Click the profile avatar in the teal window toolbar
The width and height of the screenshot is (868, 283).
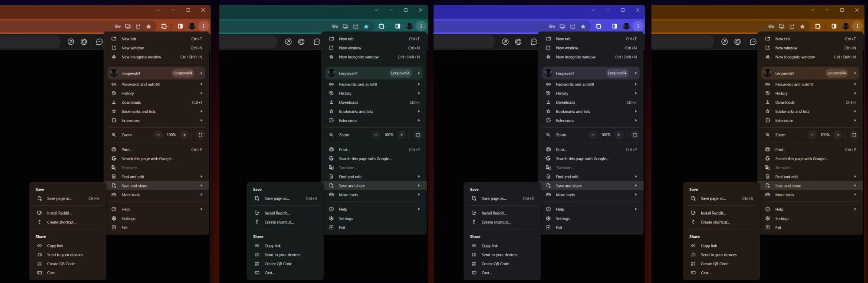tap(409, 26)
